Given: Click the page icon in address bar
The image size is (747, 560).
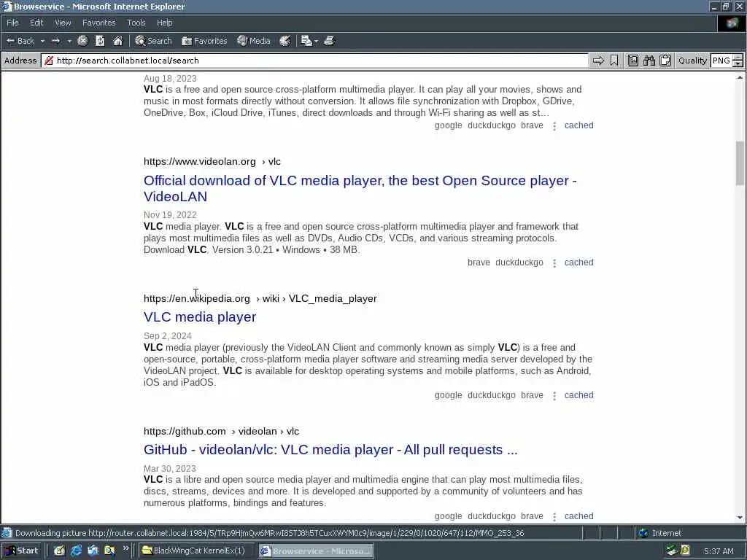Looking at the screenshot, I should click(49, 61).
